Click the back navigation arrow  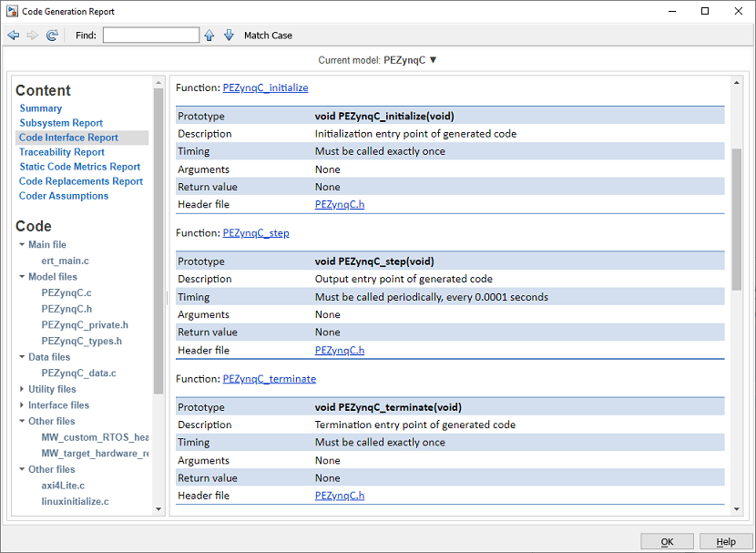14,36
